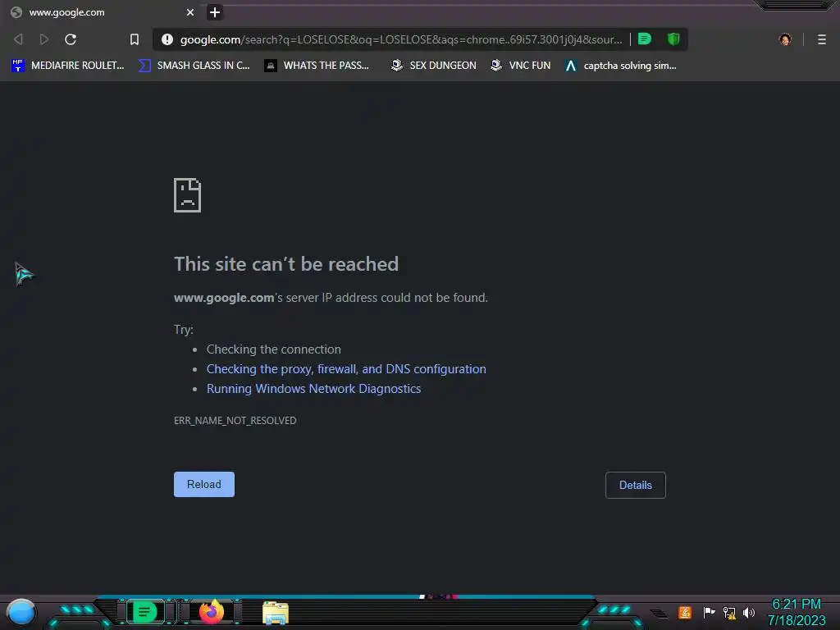Open Running Windows Network Diagnostics link
Viewport: 840px width, 630px height.
click(x=313, y=389)
